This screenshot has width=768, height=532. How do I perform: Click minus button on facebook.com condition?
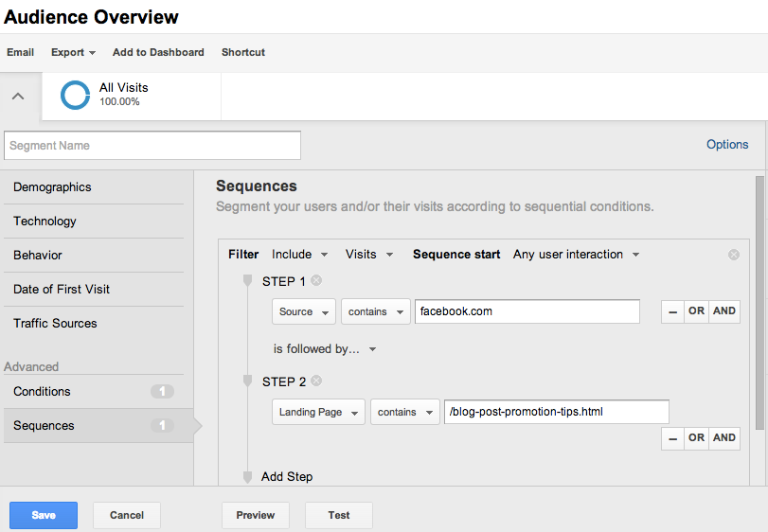672,311
